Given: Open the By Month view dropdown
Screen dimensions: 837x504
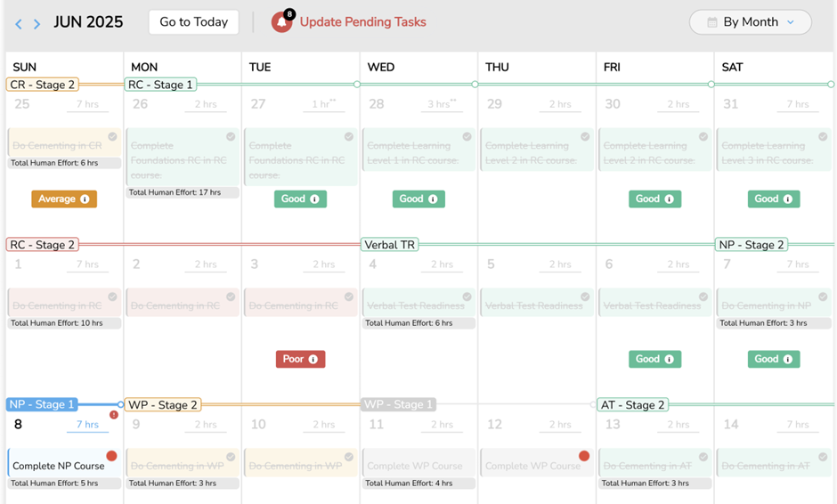Looking at the screenshot, I should [750, 22].
